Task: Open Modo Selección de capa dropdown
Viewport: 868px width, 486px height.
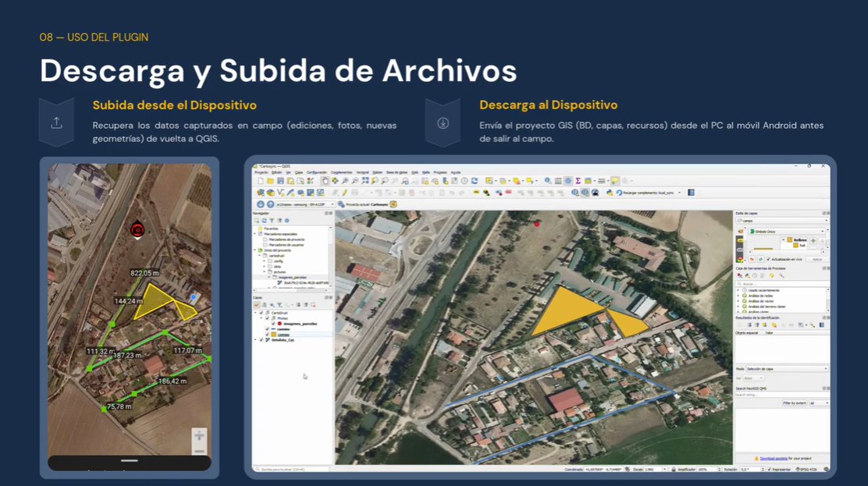Action: (x=787, y=369)
